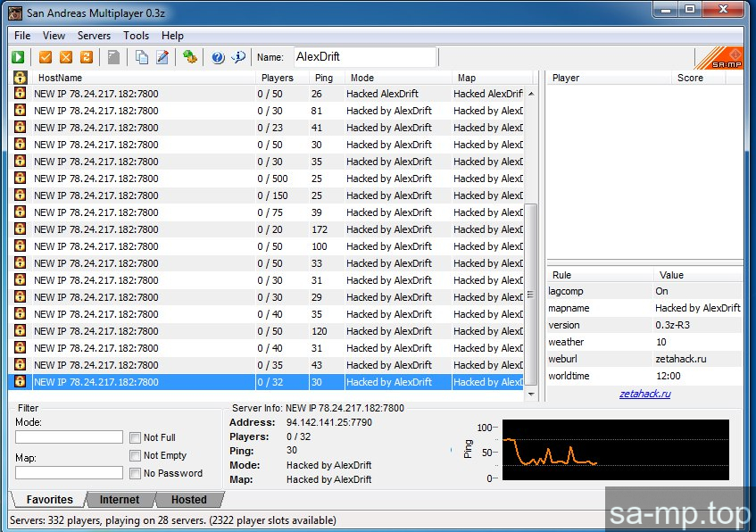The height and width of the screenshot is (532, 756).
Task: Enable the No Password filter checkbox
Action: coord(136,473)
